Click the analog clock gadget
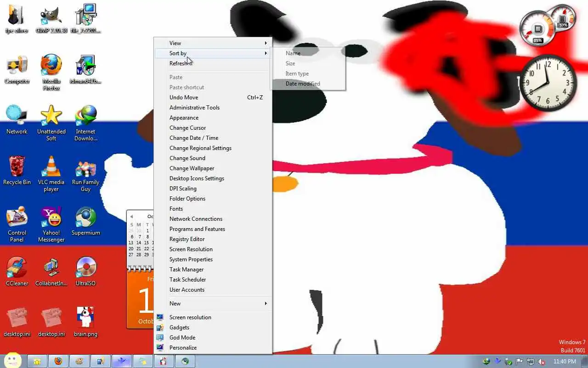Image resolution: width=588 pixels, height=368 pixels. click(x=548, y=83)
